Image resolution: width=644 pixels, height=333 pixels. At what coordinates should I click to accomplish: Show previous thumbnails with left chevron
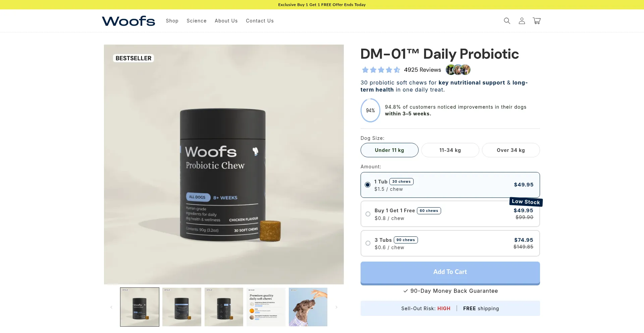point(111,307)
